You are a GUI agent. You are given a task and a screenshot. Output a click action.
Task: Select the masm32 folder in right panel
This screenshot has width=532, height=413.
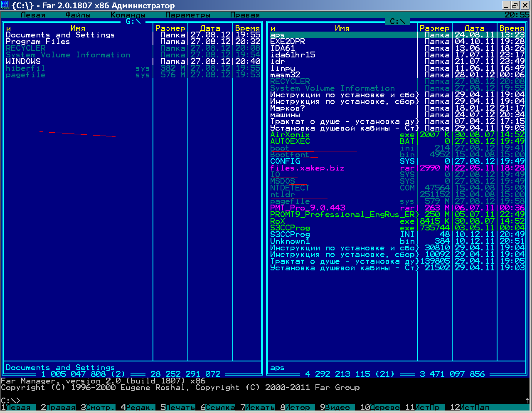(x=285, y=75)
